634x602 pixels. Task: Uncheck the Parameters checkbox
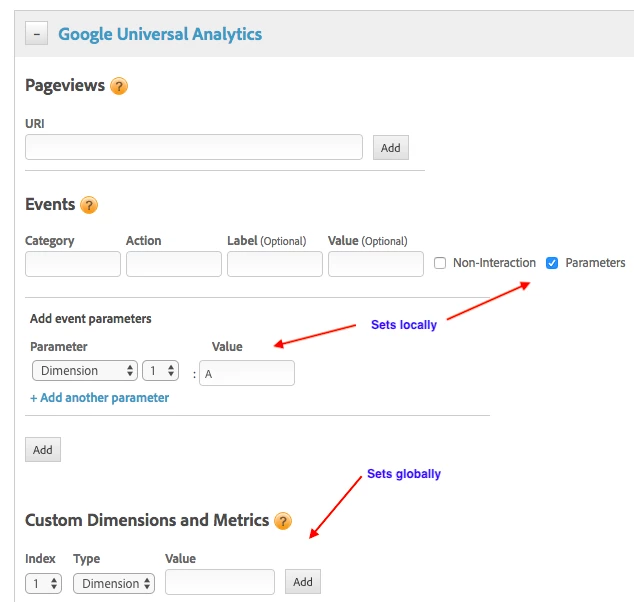click(552, 263)
